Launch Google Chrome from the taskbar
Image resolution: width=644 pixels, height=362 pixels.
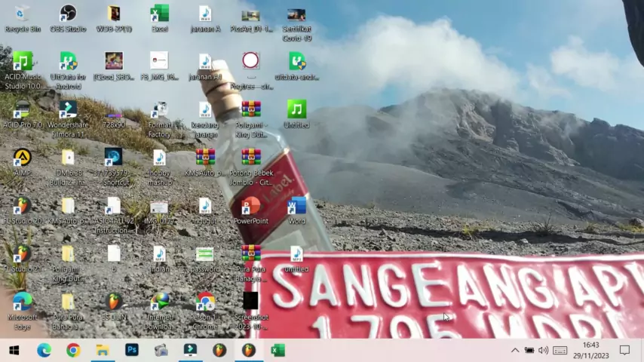pos(73,350)
